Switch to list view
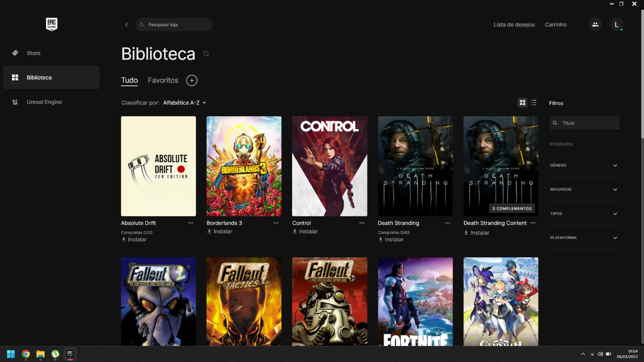 pyautogui.click(x=534, y=102)
